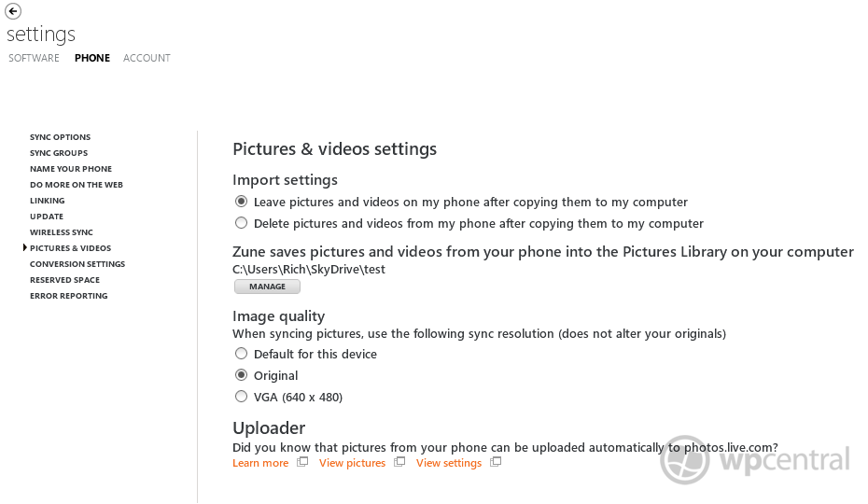Image resolution: width=868 pixels, height=504 pixels.
Task: Open Conversion Settings section
Action: pos(77,264)
